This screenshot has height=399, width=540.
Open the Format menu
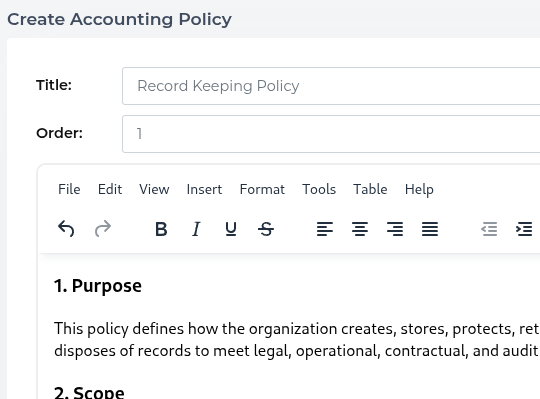(x=262, y=189)
